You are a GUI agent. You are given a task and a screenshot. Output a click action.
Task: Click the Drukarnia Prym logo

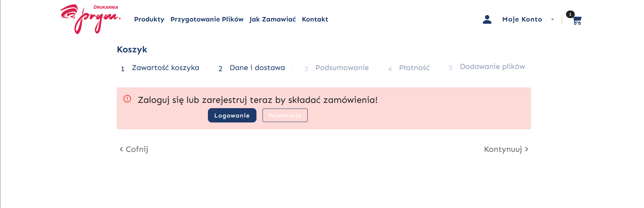click(90, 19)
